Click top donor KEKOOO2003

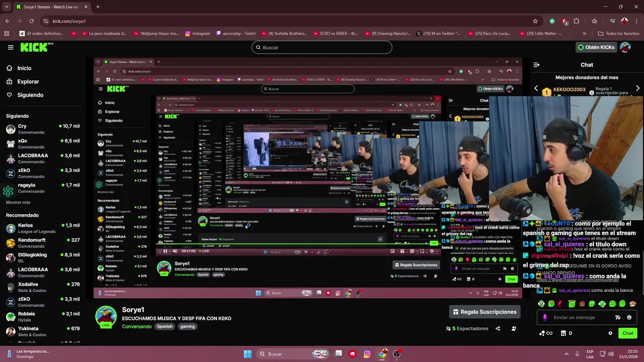click(x=570, y=89)
